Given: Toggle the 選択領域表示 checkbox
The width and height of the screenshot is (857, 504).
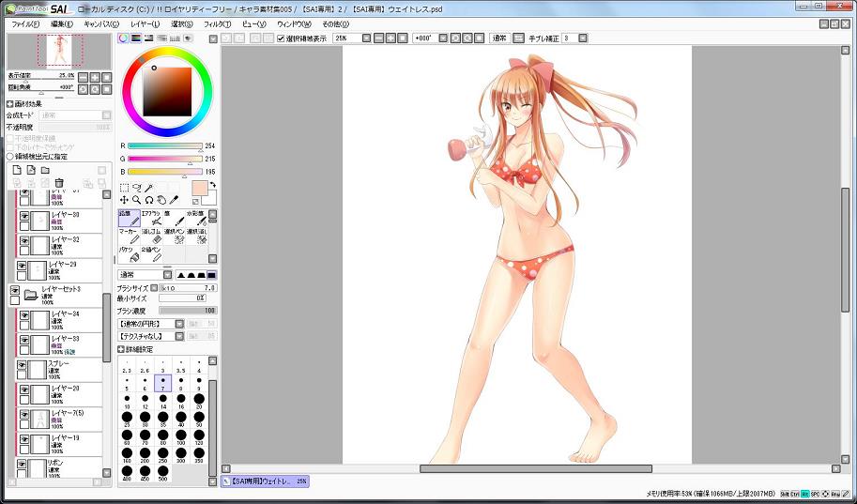Looking at the screenshot, I should pos(281,38).
